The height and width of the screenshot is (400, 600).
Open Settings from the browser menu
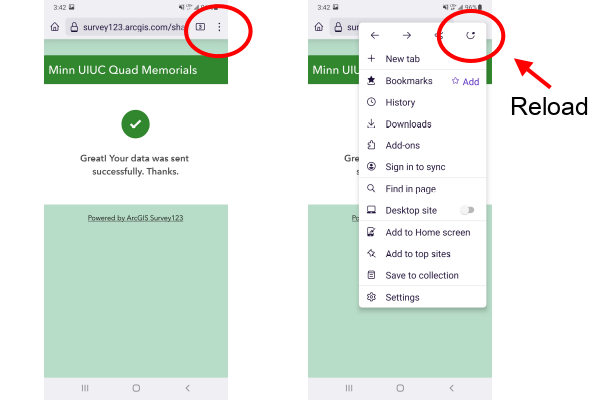click(x=402, y=297)
